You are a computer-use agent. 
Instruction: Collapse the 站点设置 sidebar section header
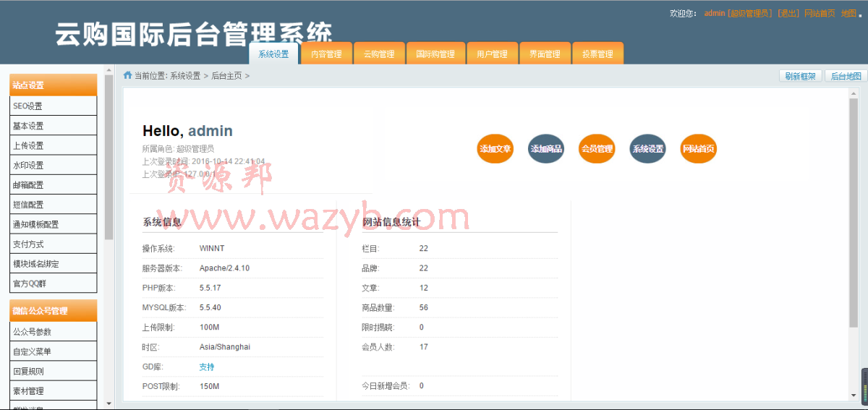pyautogui.click(x=54, y=85)
